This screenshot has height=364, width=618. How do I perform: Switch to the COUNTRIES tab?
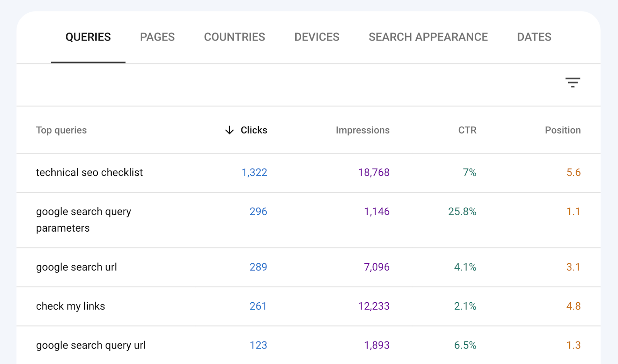coord(234,37)
